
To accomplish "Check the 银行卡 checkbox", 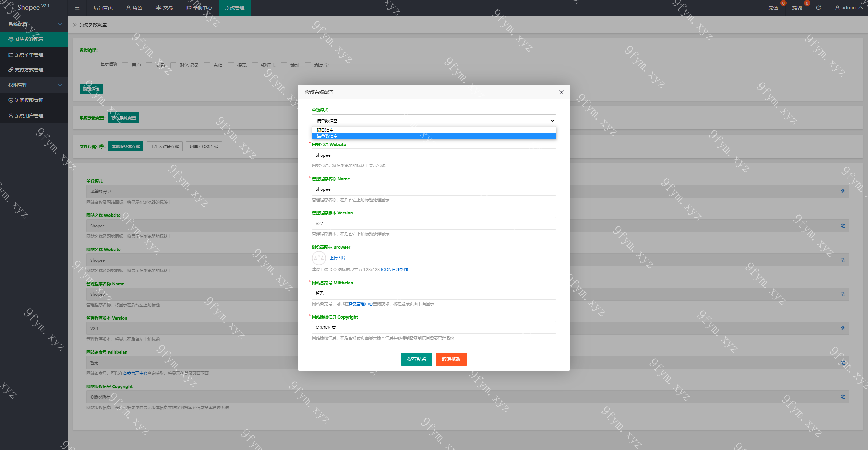I will pyautogui.click(x=255, y=65).
